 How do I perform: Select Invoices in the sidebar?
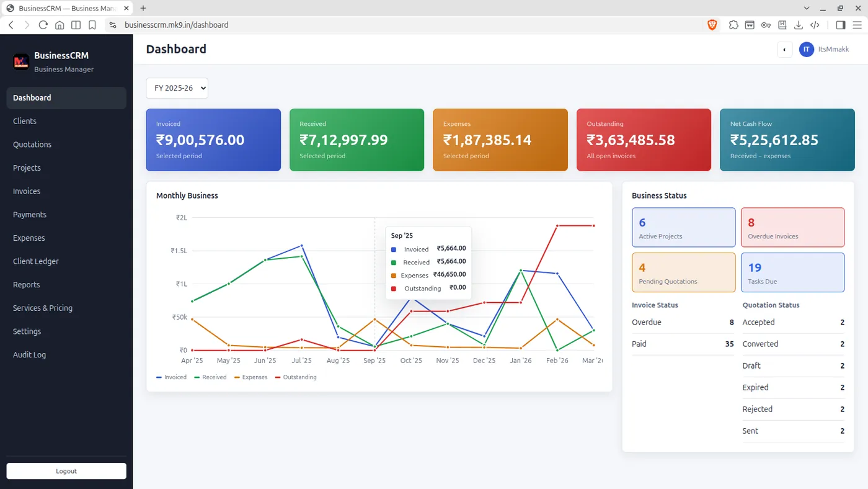(66, 191)
